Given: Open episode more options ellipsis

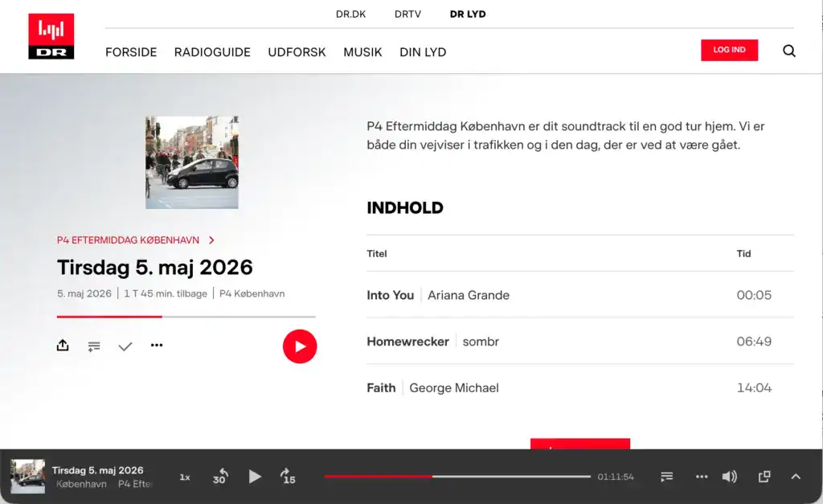Looking at the screenshot, I should tap(157, 345).
